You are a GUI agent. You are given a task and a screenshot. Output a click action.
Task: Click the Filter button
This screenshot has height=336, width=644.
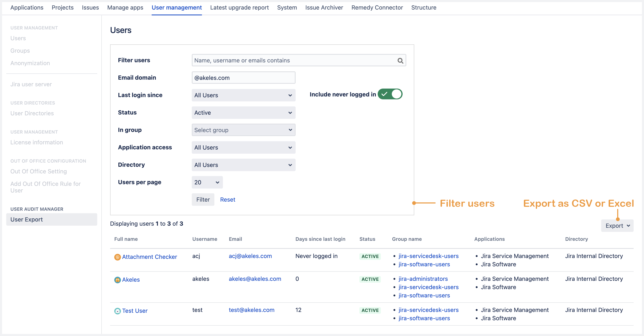[203, 200]
